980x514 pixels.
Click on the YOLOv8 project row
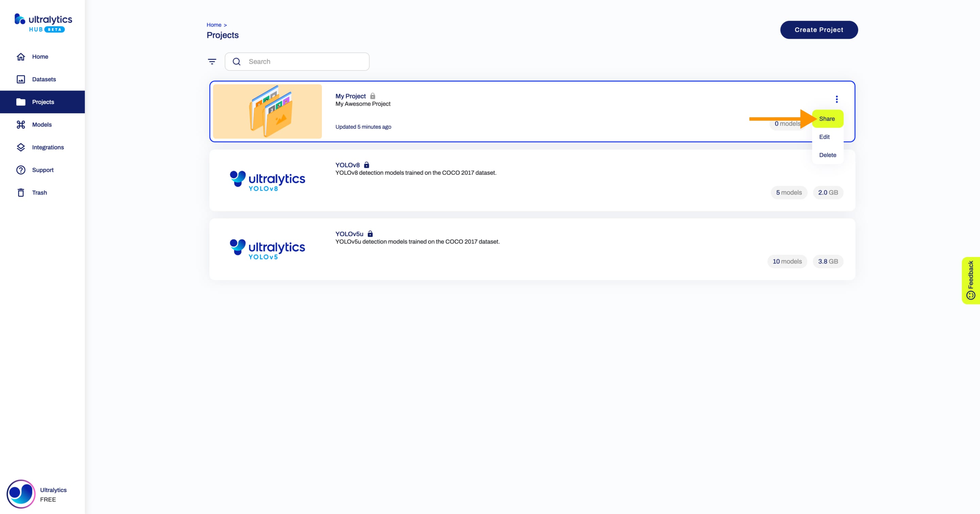(x=532, y=180)
